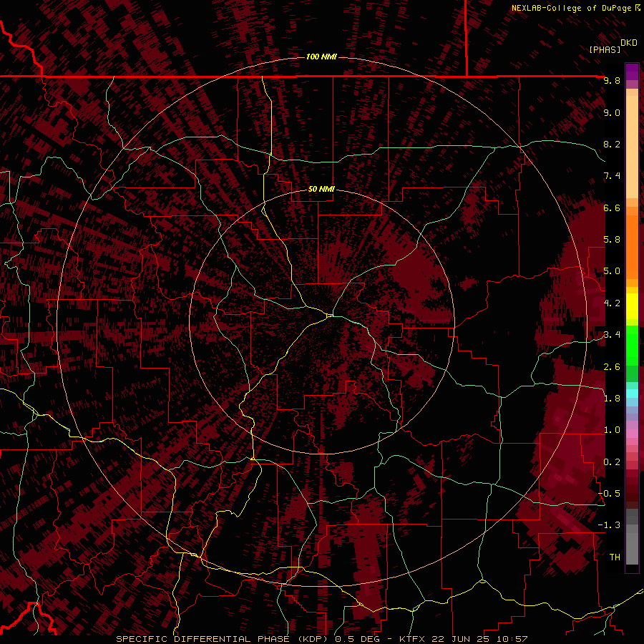The image size is (644, 644).
Task: Click the 50 NMI range ring label
Action: (321, 189)
